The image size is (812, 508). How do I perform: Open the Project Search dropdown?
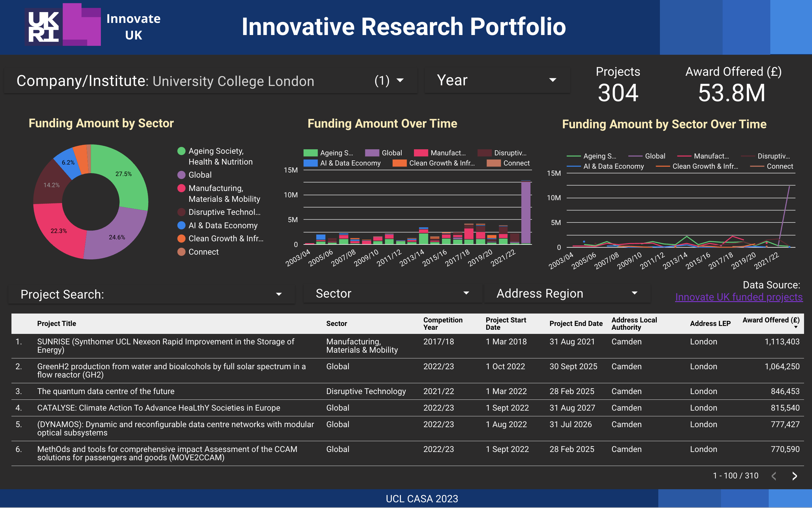tap(151, 294)
